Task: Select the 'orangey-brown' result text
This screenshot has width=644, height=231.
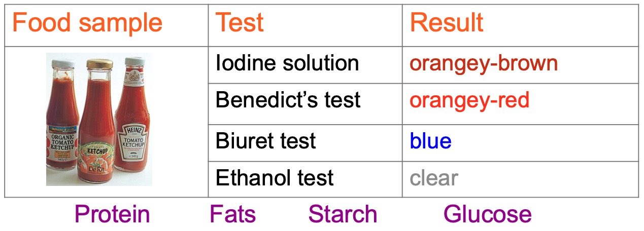Action: click(x=484, y=63)
